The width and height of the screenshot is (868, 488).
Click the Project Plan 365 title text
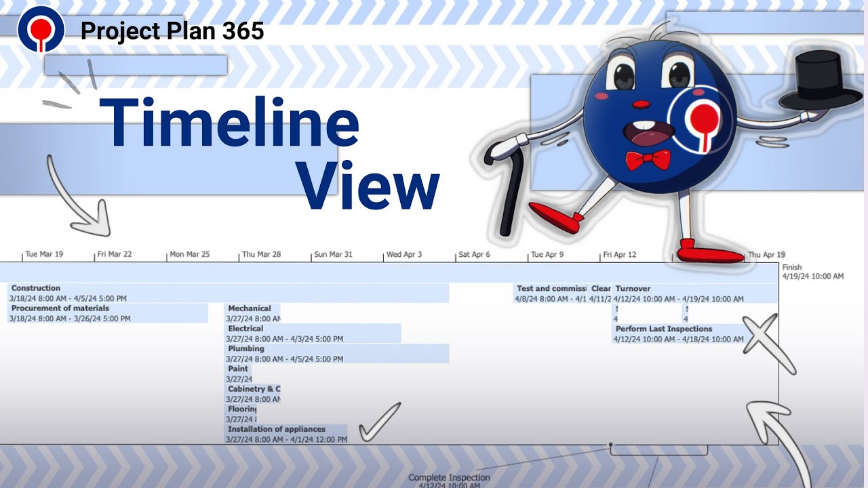point(172,31)
